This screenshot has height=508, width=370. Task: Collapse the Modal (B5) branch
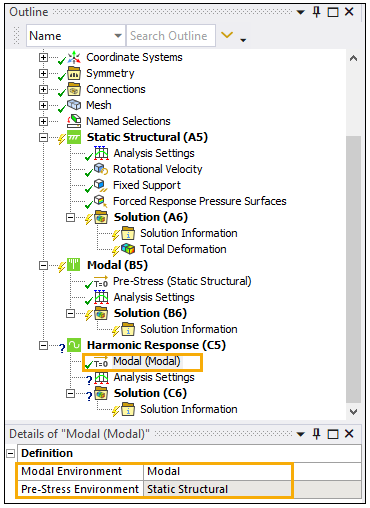point(43,265)
